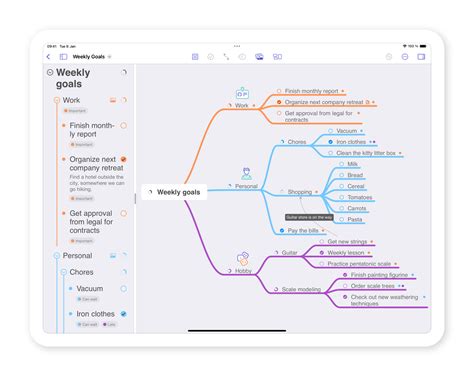
Task: Check Get new strings on mind map
Action: point(322,242)
